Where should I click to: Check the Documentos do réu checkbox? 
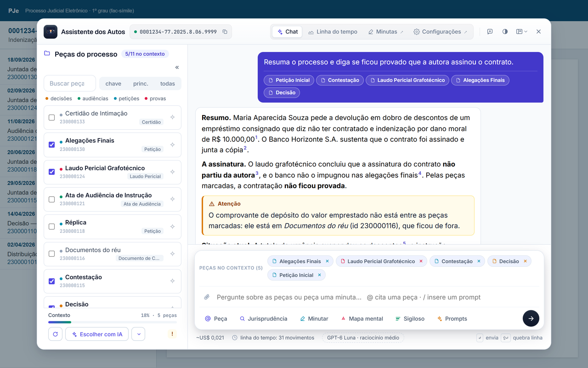(52, 253)
